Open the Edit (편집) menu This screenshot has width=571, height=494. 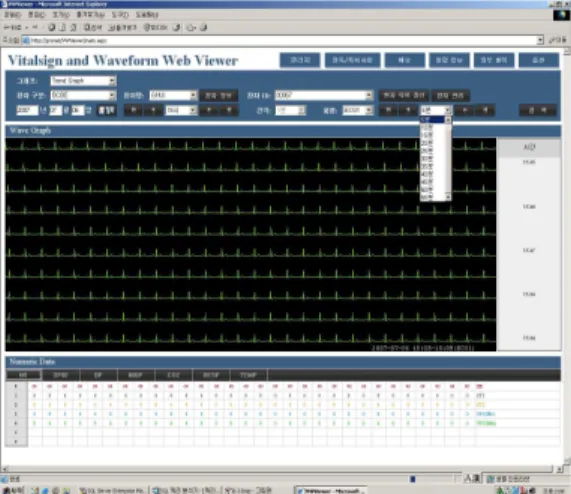[x=37, y=15]
